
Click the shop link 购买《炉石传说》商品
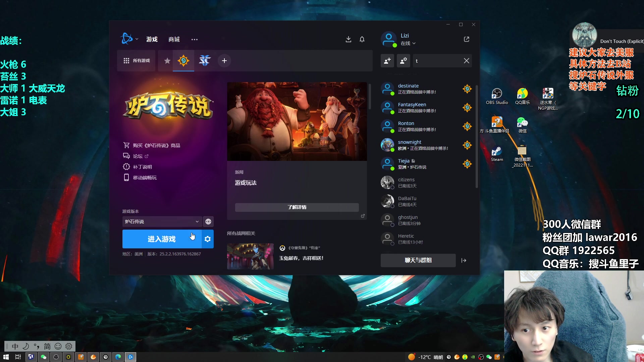[x=152, y=145]
